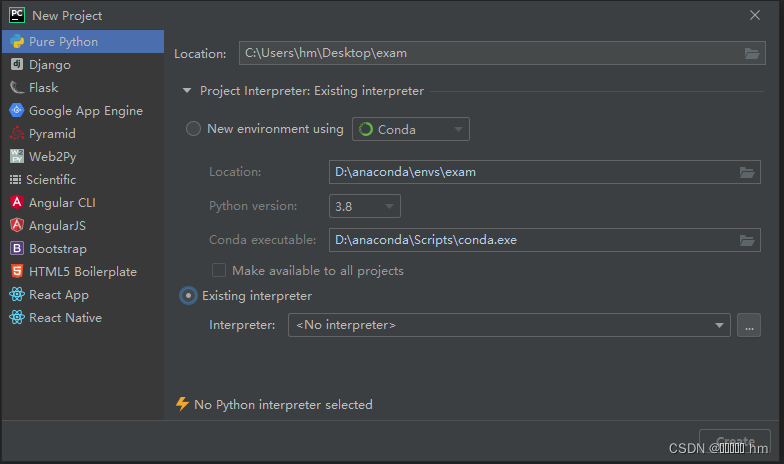This screenshot has width=784, height=464.
Task: Open Python version 3.8 dropdown
Action: [364, 206]
